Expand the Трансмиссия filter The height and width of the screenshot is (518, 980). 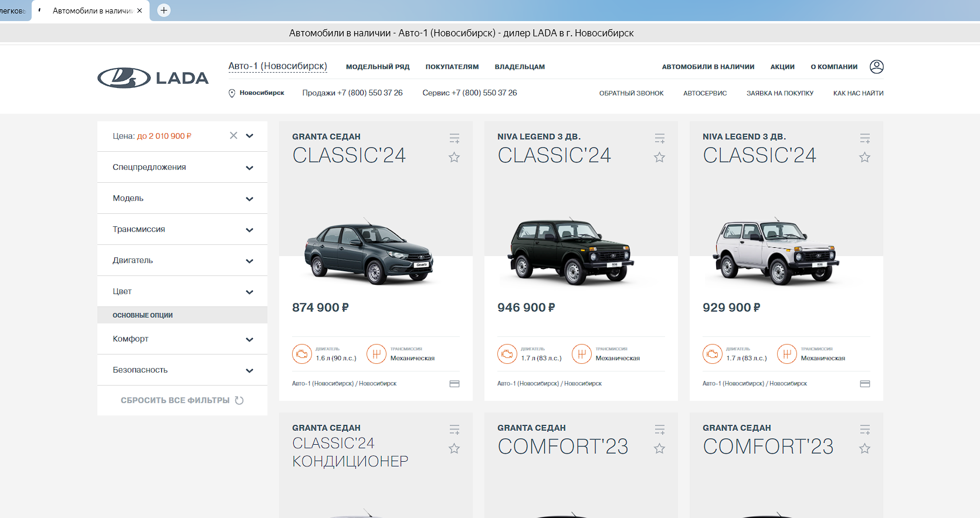click(182, 229)
